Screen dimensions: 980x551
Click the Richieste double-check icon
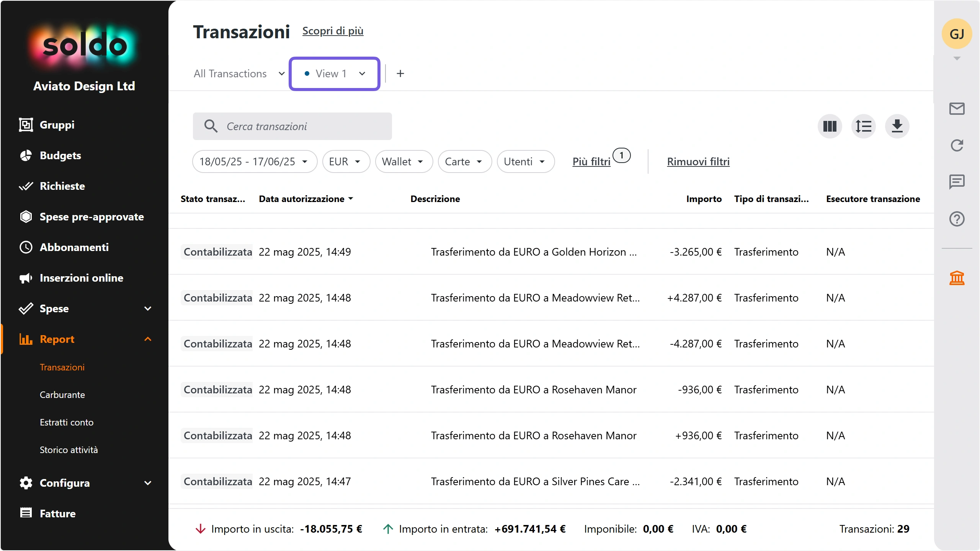pos(26,186)
